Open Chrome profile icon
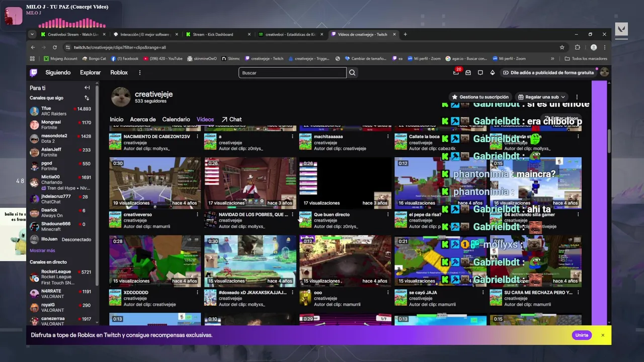Image resolution: width=644 pixels, height=362 pixels. 594,47
